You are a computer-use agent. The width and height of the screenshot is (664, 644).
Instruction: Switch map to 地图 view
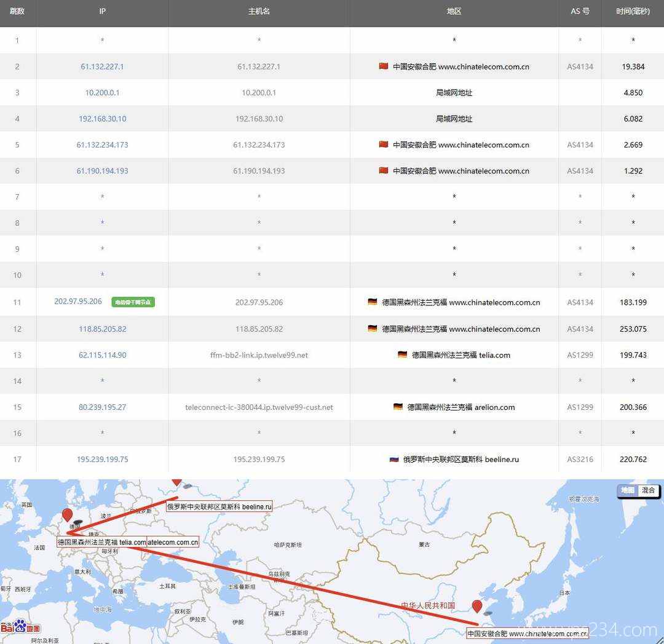click(627, 490)
